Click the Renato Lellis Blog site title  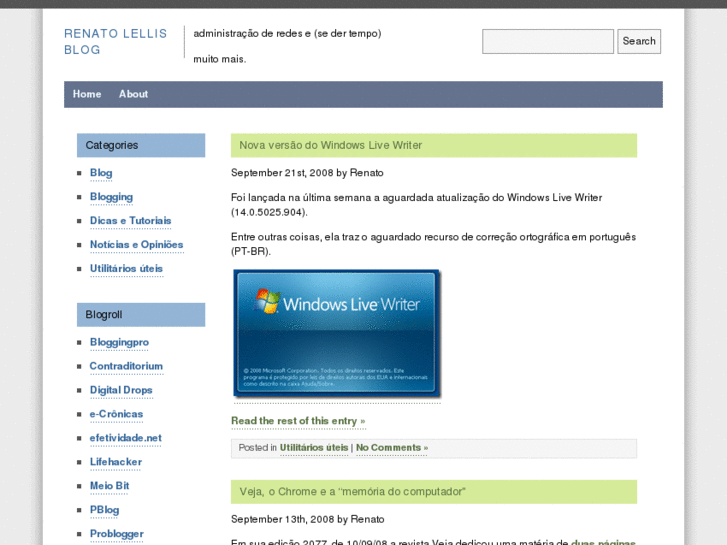(x=115, y=42)
